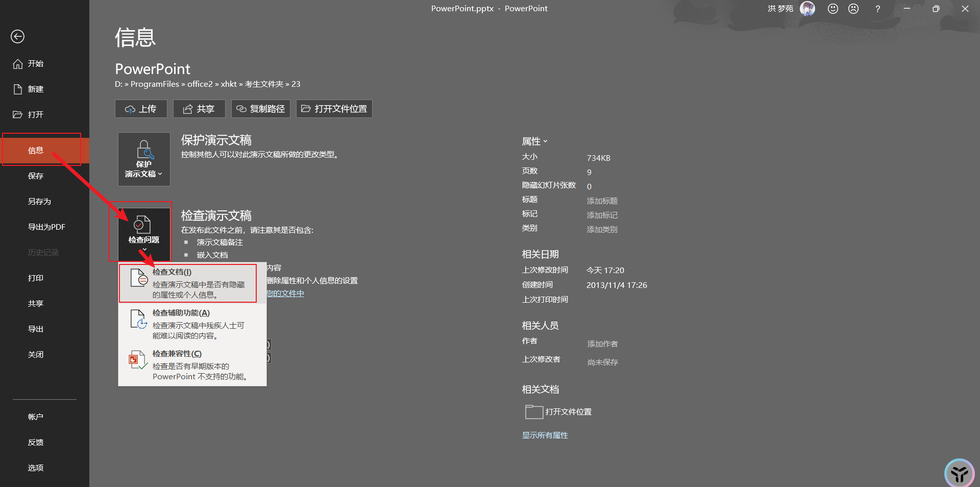Open the 保护演示文稿 dropdown button
This screenshot has width=980, height=487.
pos(144,159)
